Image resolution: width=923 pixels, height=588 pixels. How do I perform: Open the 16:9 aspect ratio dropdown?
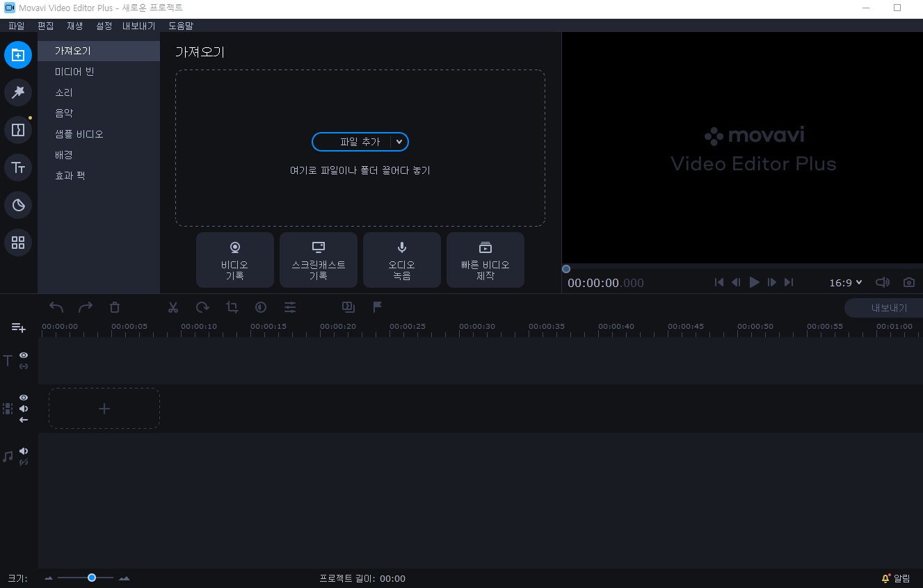pyautogui.click(x=846, y=283)
